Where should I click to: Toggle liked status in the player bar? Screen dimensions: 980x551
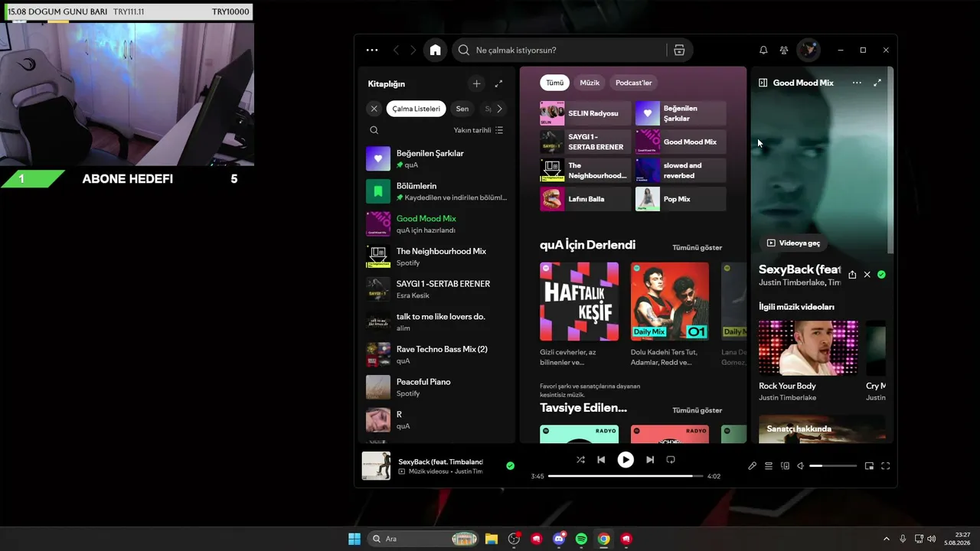coord(510,465)
